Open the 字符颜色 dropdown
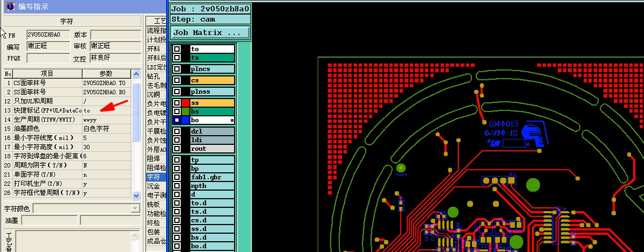644x252 pixels. (x=135, y=208)
